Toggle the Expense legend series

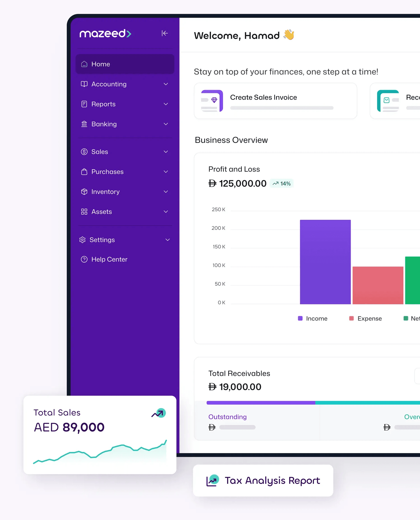click(365, 318)
